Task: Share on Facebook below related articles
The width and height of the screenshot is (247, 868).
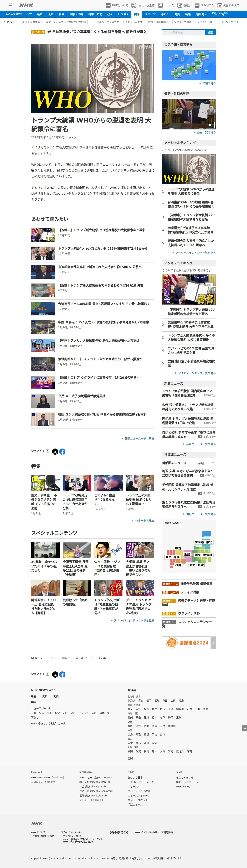Action: coord(62,452)
